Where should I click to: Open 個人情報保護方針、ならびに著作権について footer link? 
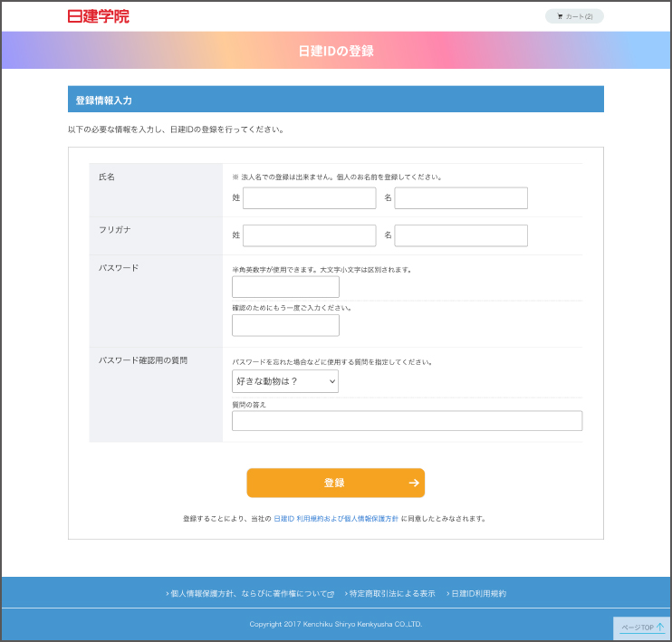point(250,594)
